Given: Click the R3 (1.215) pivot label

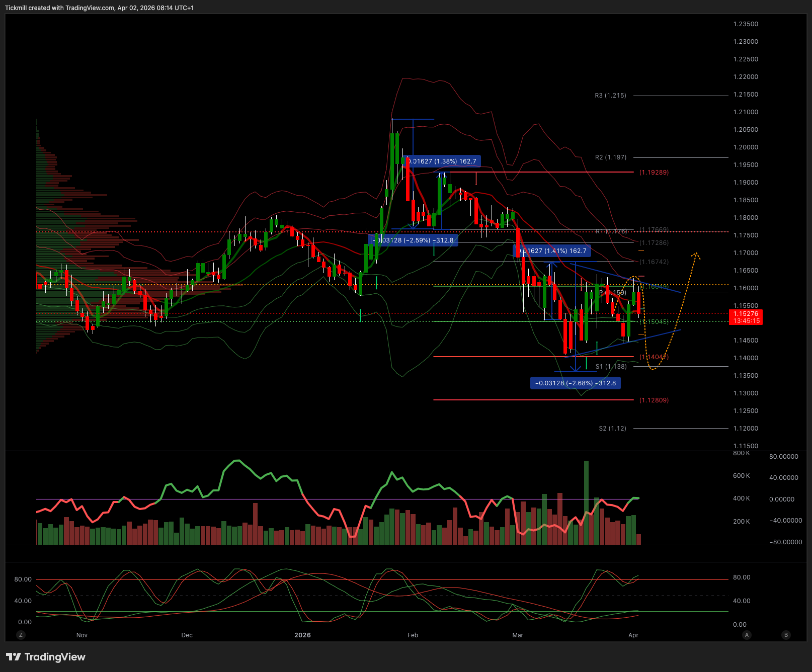Looking at the screenshot, I should [610, 96].
